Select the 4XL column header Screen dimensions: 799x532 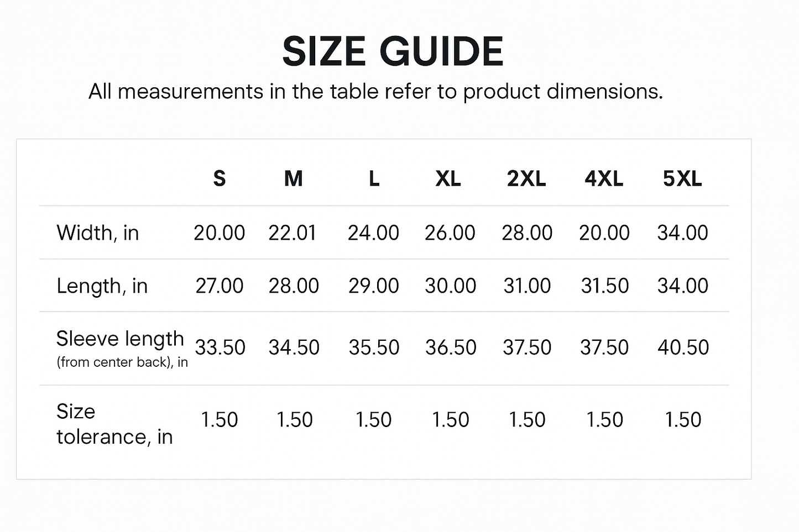[604, 179]
